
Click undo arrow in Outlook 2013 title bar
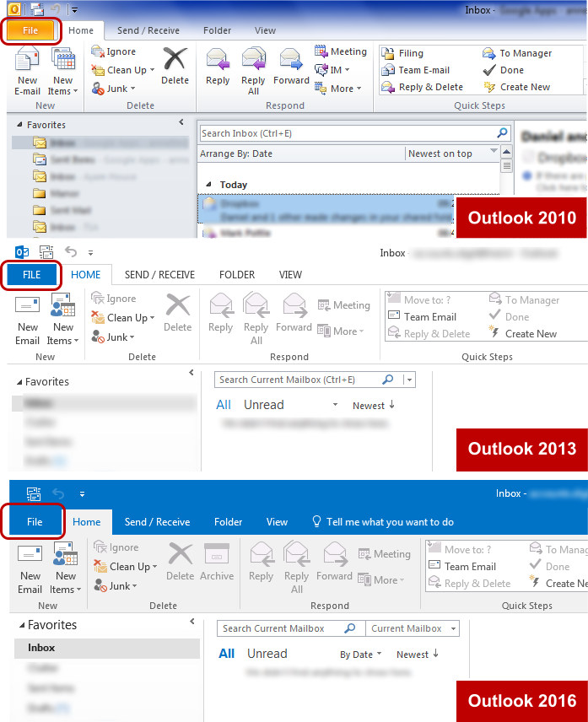71,251
